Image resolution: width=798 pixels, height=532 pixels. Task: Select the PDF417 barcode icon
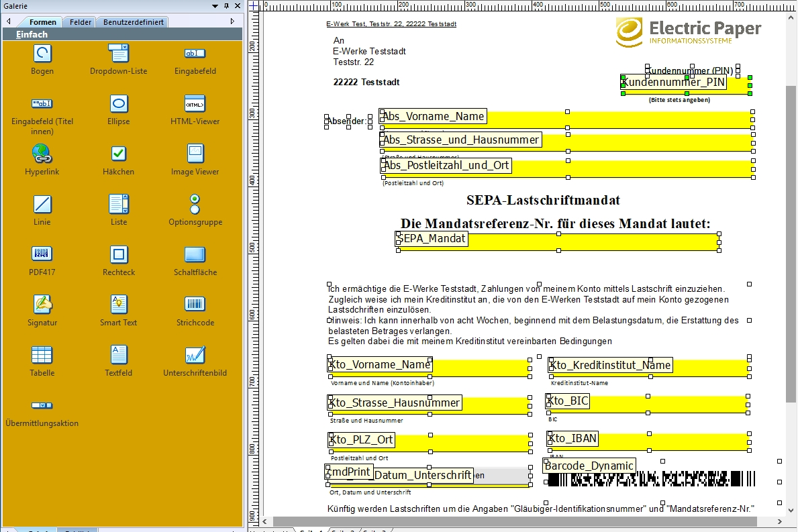[42, 254]
